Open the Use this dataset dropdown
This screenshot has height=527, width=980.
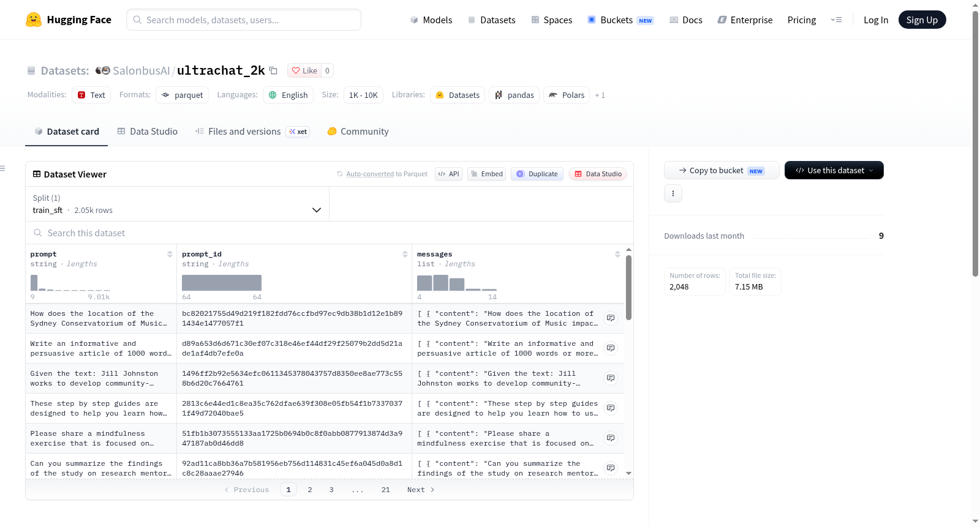click(x=834, y=170)
